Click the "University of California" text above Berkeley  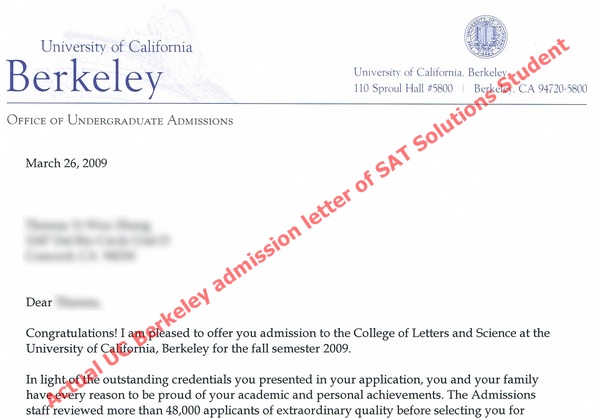[x=115, y=47]
